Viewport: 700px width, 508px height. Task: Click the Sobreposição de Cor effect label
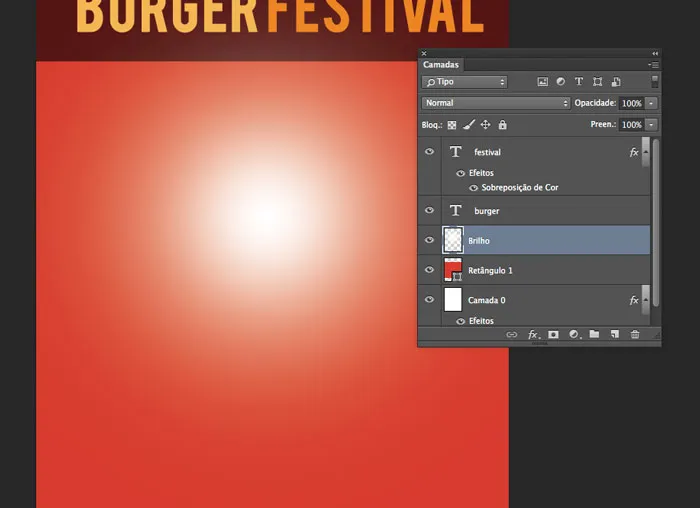pyautogui.click(x=520, y=187)
